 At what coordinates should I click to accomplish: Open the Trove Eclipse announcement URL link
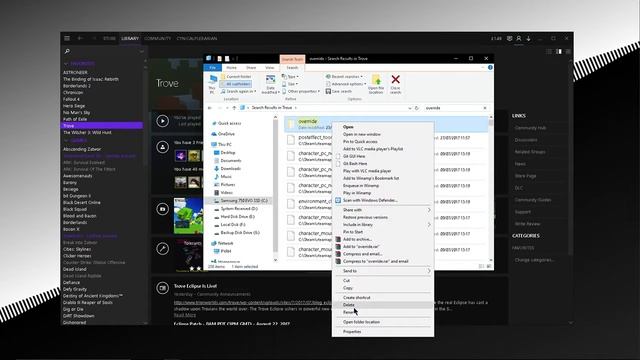click(x=253, y=302)
